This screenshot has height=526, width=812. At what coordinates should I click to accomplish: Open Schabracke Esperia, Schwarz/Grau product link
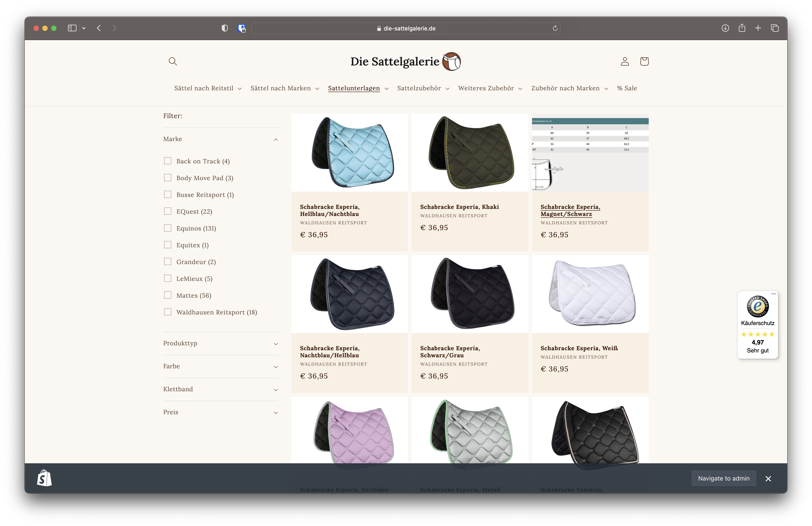(450, 352)
